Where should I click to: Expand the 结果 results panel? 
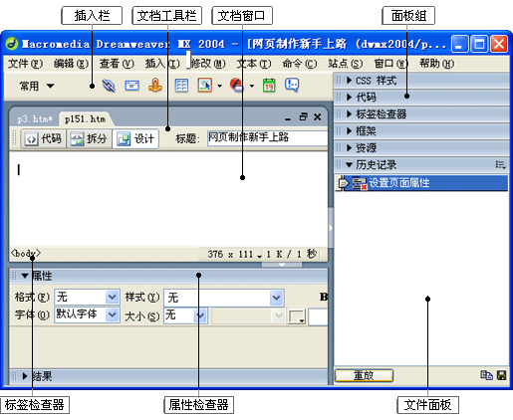pyautogui.click(x=25, y=376)
